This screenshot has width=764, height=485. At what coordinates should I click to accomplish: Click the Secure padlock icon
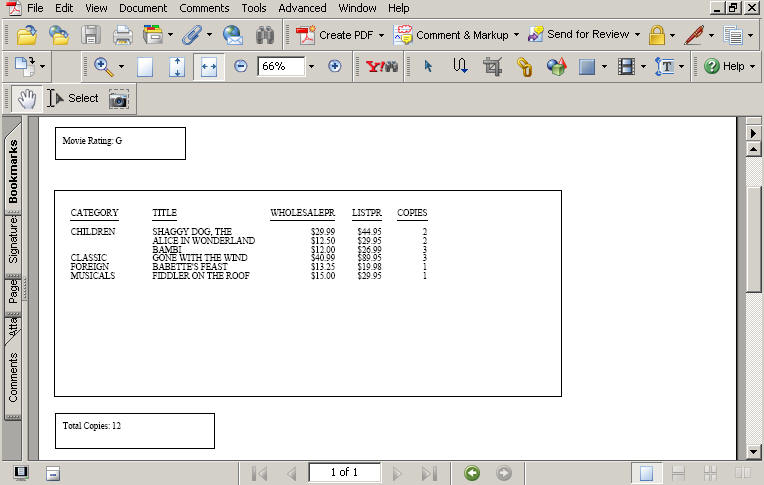pos(657,35)
